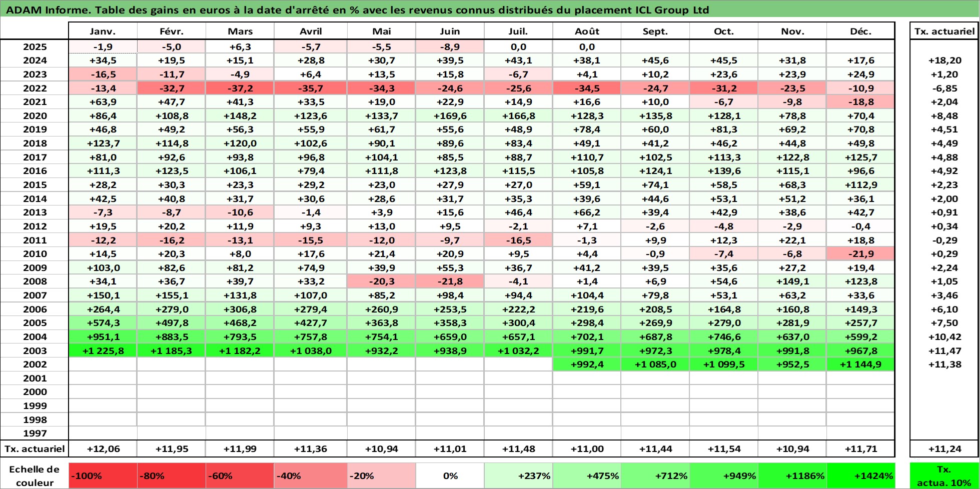Click the actuarial rate +11,38 for 2002
The image size is (980, 489).
coord(944,364)
